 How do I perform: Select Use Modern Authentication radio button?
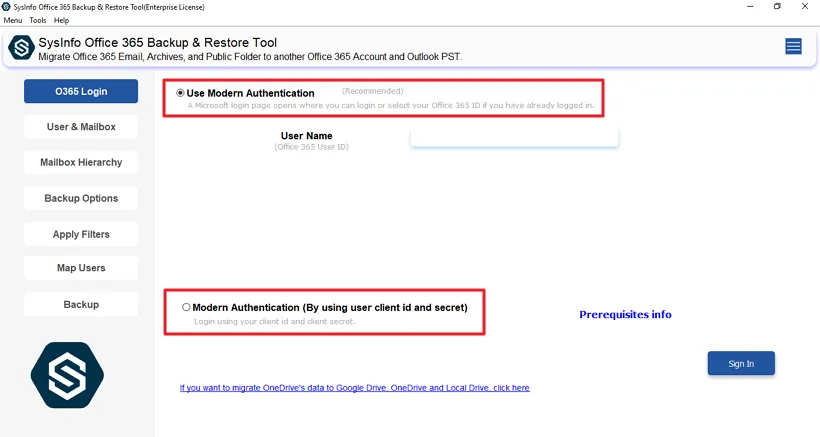180,93
